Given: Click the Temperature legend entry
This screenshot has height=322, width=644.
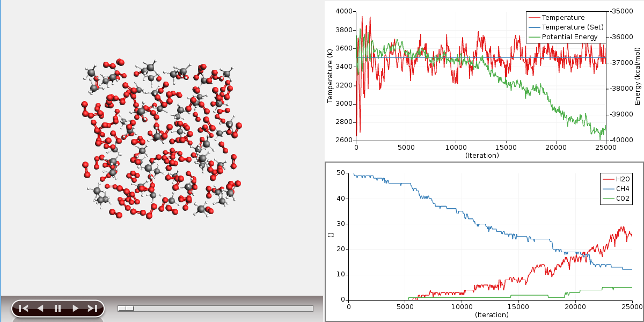Looking at the screenshot, I should [563, 18].
